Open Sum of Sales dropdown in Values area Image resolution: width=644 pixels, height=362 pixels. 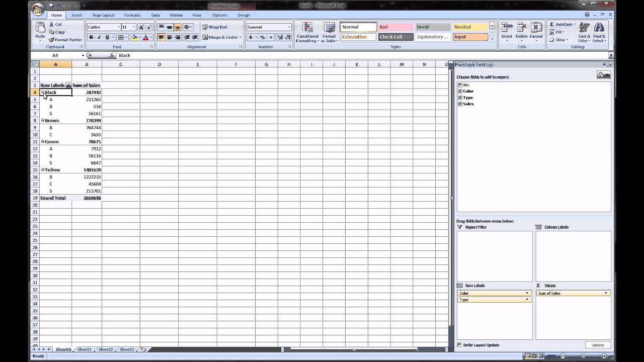tap(606, 293)
